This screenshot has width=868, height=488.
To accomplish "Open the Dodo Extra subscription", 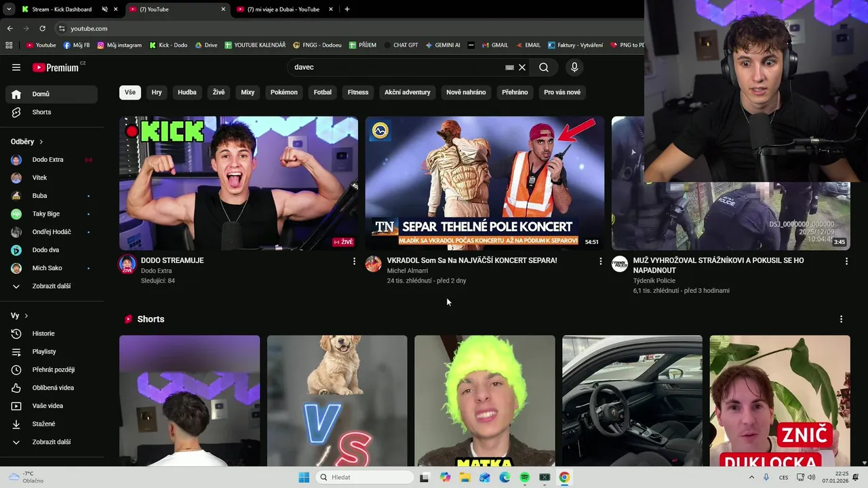I will (x=52, y=160).
